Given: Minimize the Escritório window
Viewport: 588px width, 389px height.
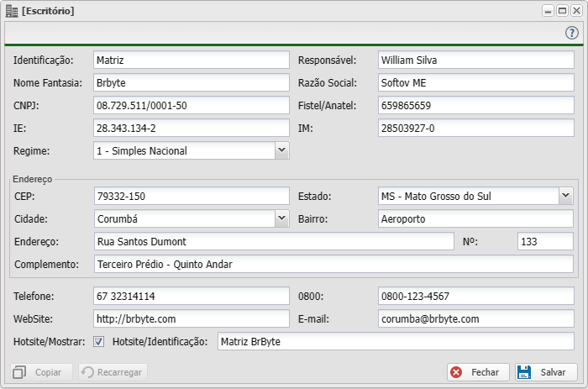Looking at the screenshot, I should pos(548,11).
